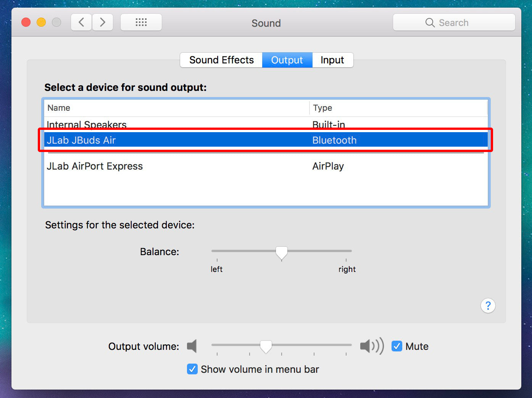The image size is (532, 398).
Task: Minimize the window with yellow button
Action: coord(41,22)
